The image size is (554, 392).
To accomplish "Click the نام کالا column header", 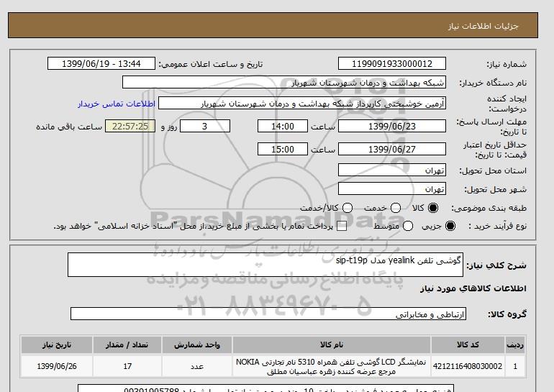I will click(x=332, y=345).
